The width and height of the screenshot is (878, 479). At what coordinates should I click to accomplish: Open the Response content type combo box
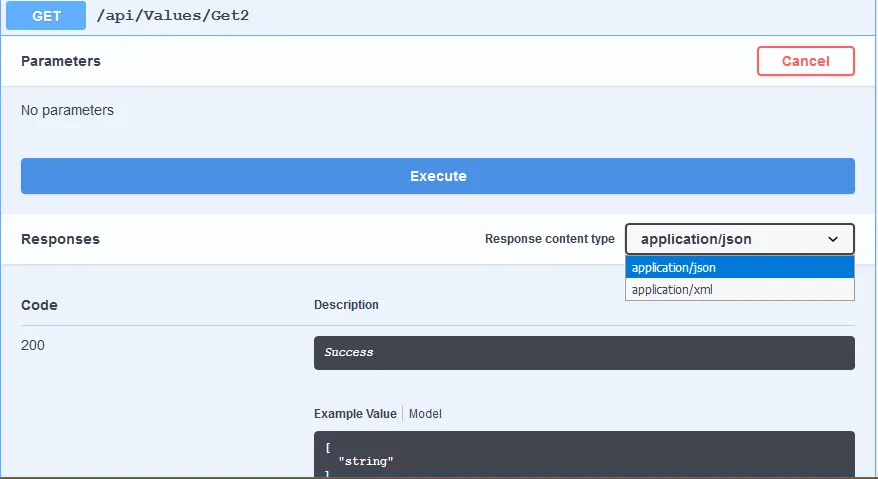pyautogui.click(x=739, y=239)
